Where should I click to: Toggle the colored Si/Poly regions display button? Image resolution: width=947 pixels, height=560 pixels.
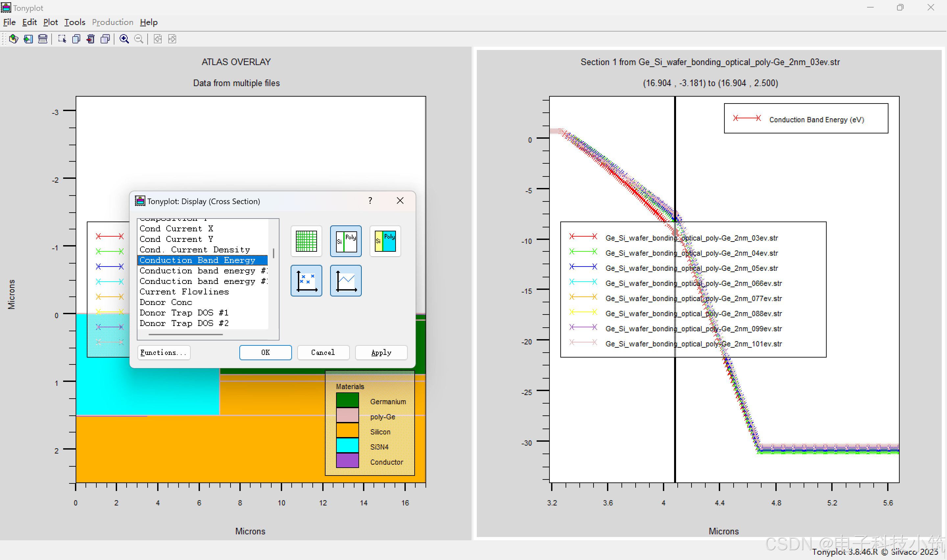(x=385, y=241)
